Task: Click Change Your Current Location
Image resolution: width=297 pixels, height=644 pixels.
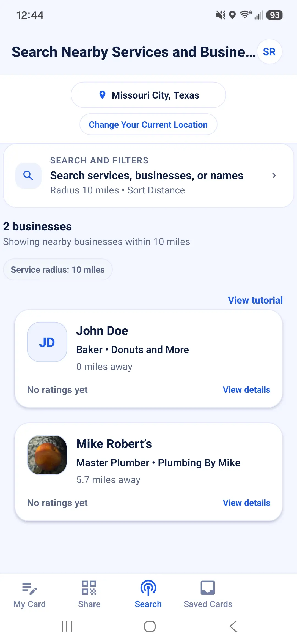Action: [148, 124]
